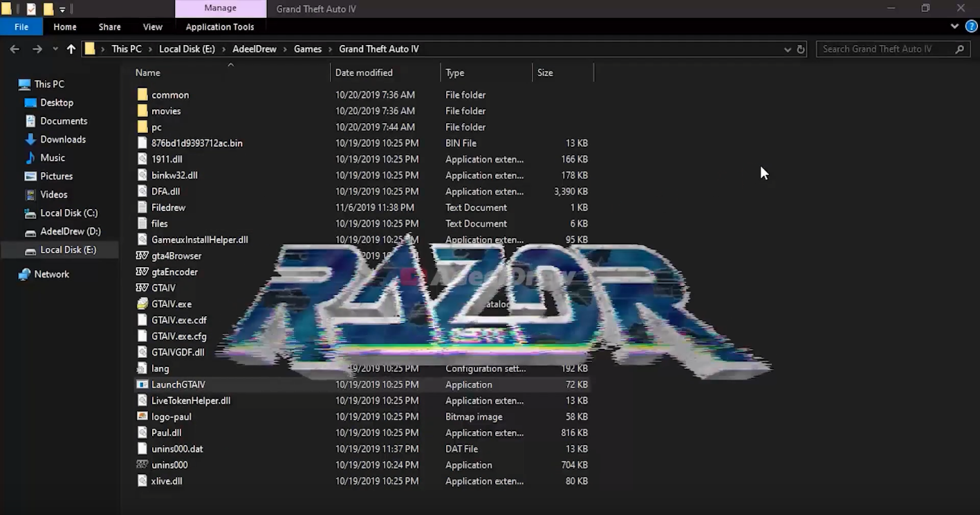The image size is (980, 515).
Task: Open Help with the blue question mark icon
Action: [x=971, y=27]
